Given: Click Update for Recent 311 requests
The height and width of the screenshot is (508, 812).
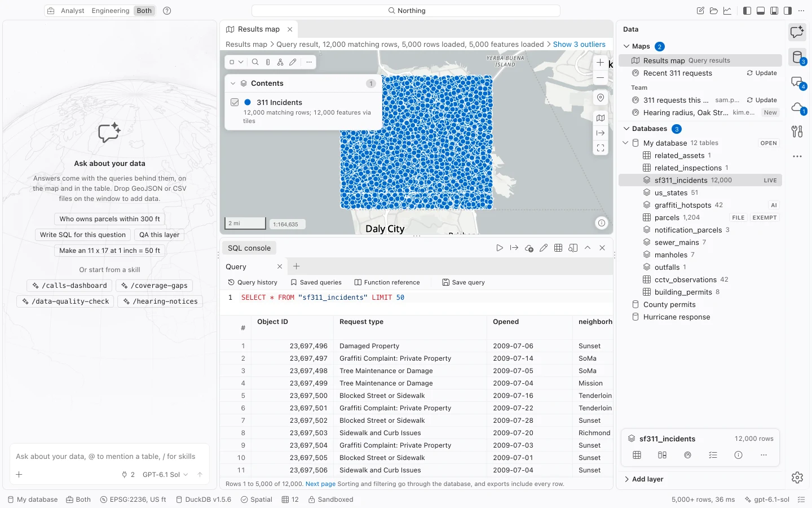Looking at the screenshot, I should point(762,73).
